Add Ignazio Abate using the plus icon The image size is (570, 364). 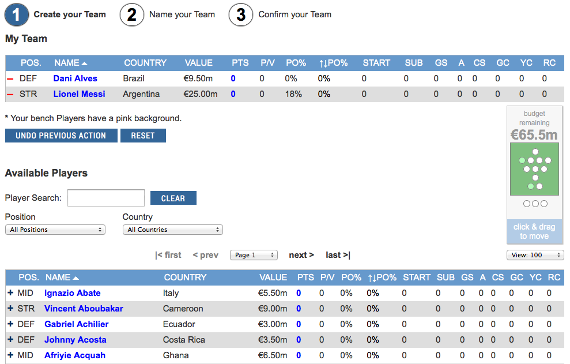coord(10,293)
